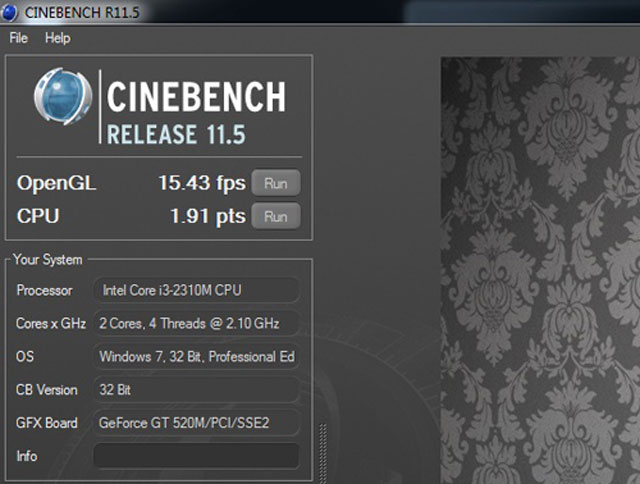Click the GFX Board label
The width and height of the screenshot is (640, 484).
[x=47, y=423]
